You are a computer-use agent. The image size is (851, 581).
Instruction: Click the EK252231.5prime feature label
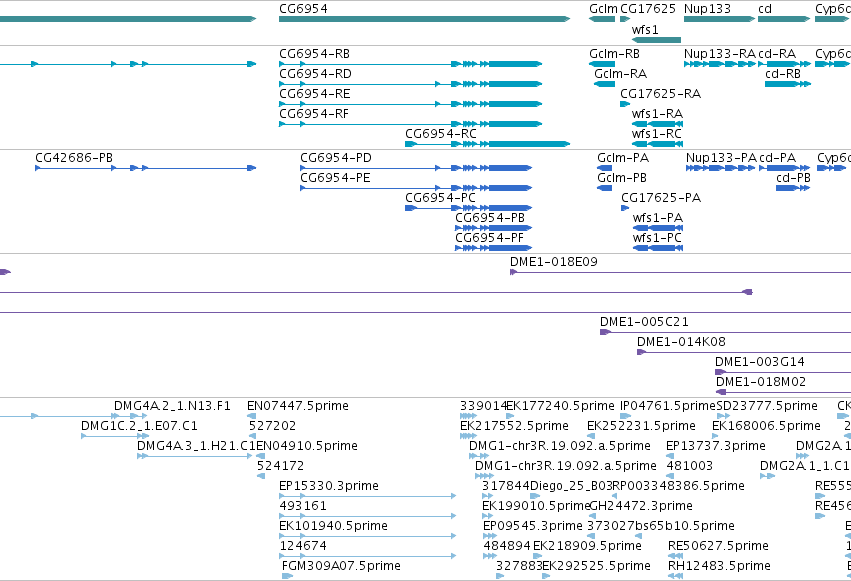[641, 426]
